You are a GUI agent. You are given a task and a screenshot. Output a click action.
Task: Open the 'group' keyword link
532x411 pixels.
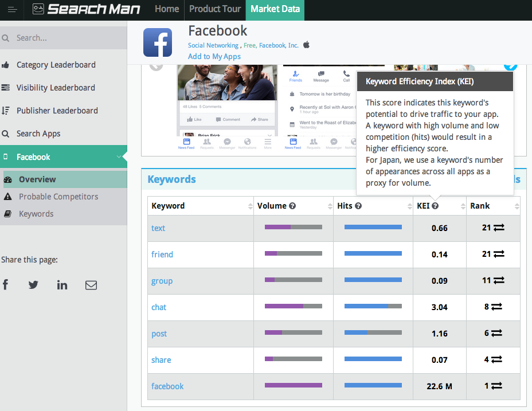162,281
